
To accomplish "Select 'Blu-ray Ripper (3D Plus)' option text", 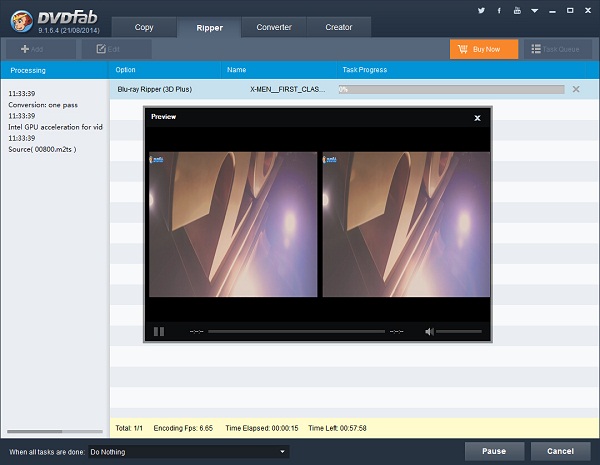I will tap(155, 89).
